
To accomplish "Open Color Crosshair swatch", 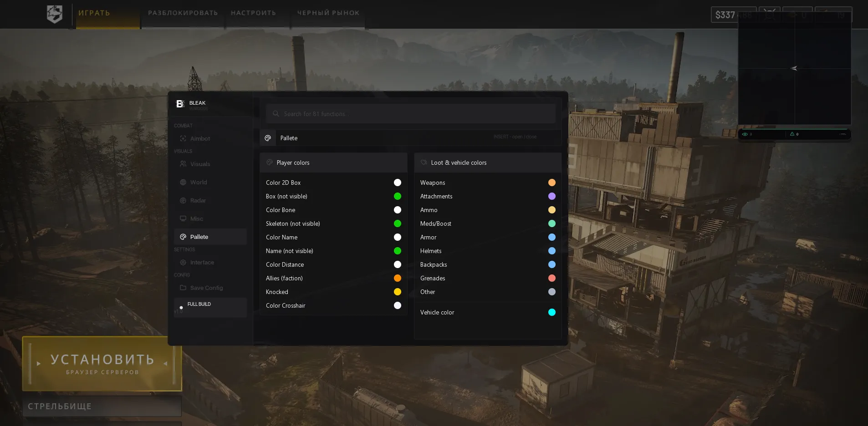I will [x=398, y=305].
